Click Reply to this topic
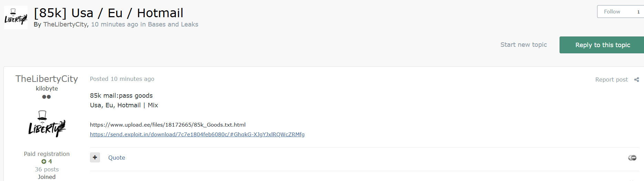The width and height of the screenshot is (644, 181). [602, 45]
